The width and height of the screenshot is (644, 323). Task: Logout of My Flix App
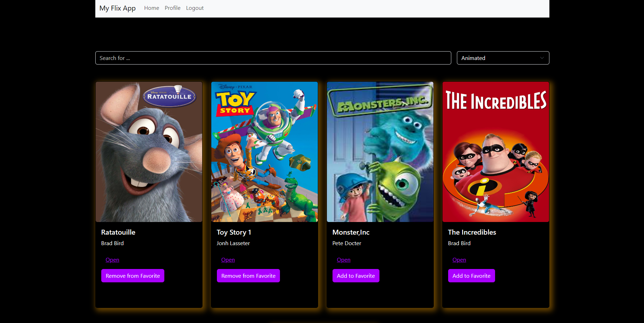pyautogui.click(x=195, y=8)
